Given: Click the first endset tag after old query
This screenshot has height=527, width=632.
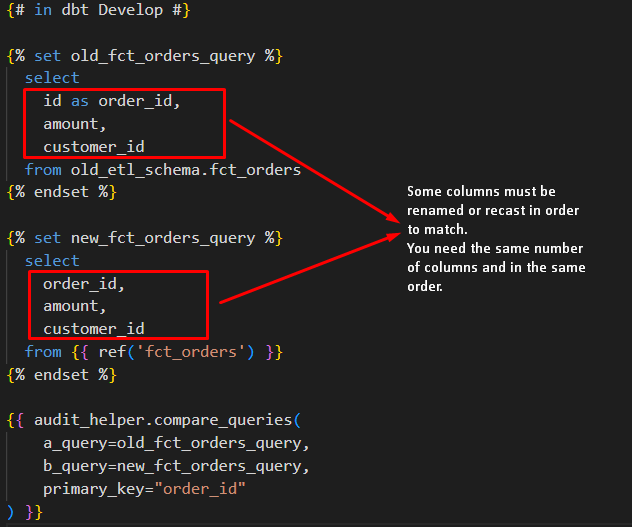Looking at the screenshot, I should point(61,192).
